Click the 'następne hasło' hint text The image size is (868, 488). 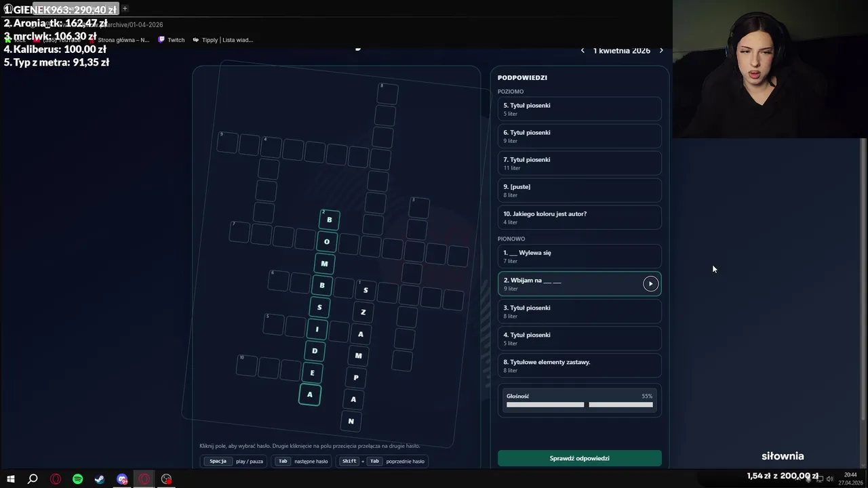[311, 462]
